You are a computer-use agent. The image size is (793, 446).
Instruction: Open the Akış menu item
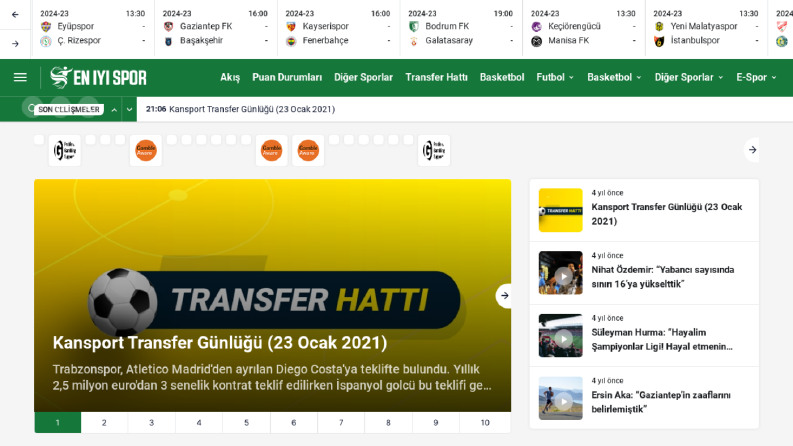[x=230, y=77]
